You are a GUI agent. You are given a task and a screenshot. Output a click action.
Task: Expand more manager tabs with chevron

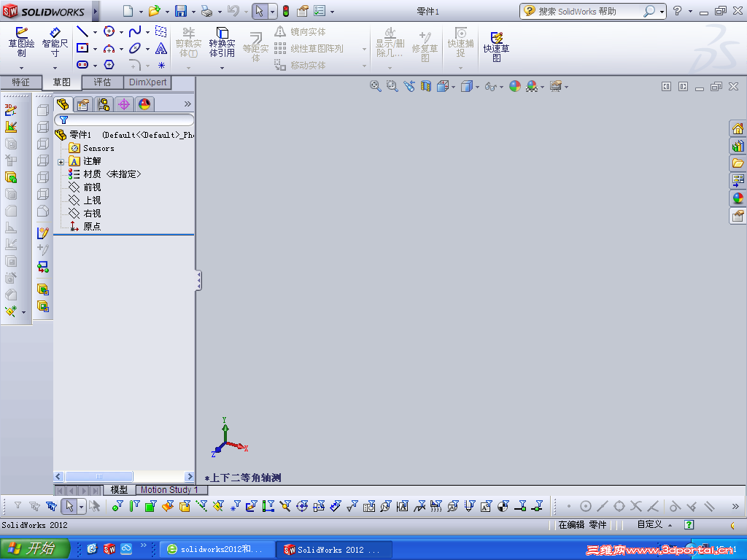tap(187, 104)
